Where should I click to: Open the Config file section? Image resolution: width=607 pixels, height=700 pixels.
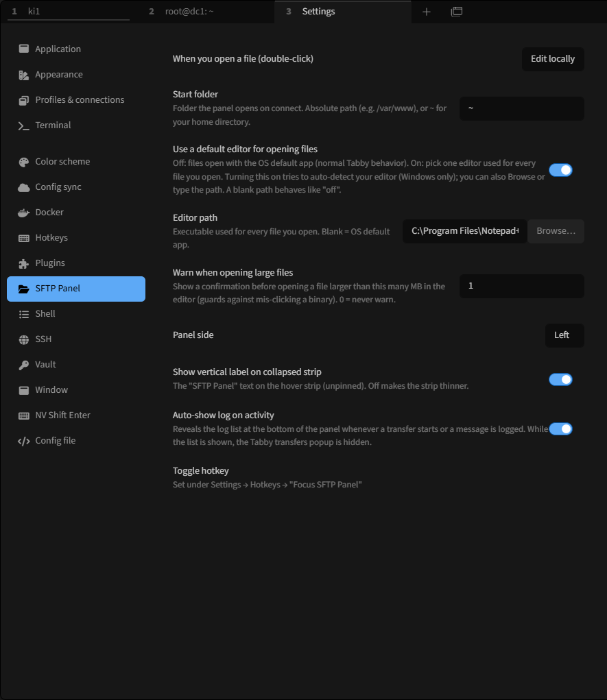click(76, 441)
